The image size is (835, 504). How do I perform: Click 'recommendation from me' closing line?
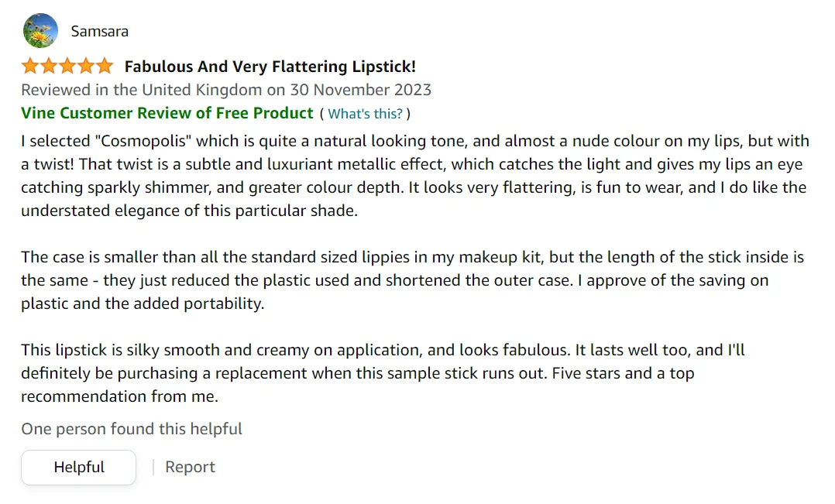point(120,396)
